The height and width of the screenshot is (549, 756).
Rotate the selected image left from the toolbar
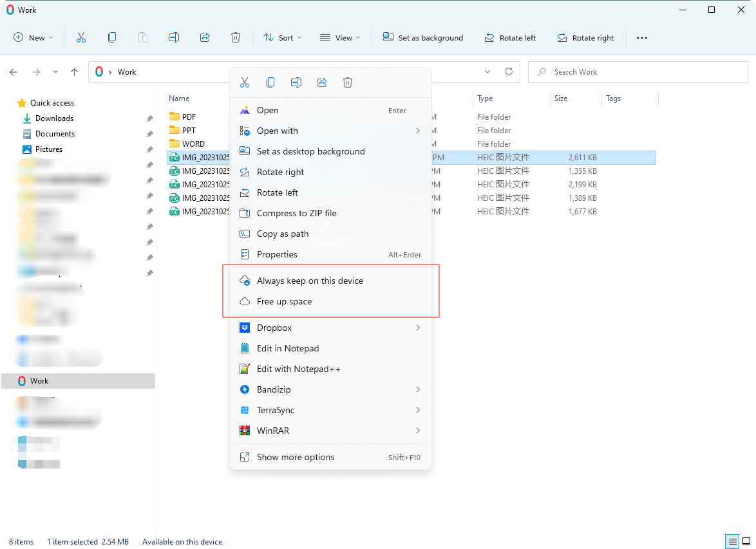tap(510, 37)
